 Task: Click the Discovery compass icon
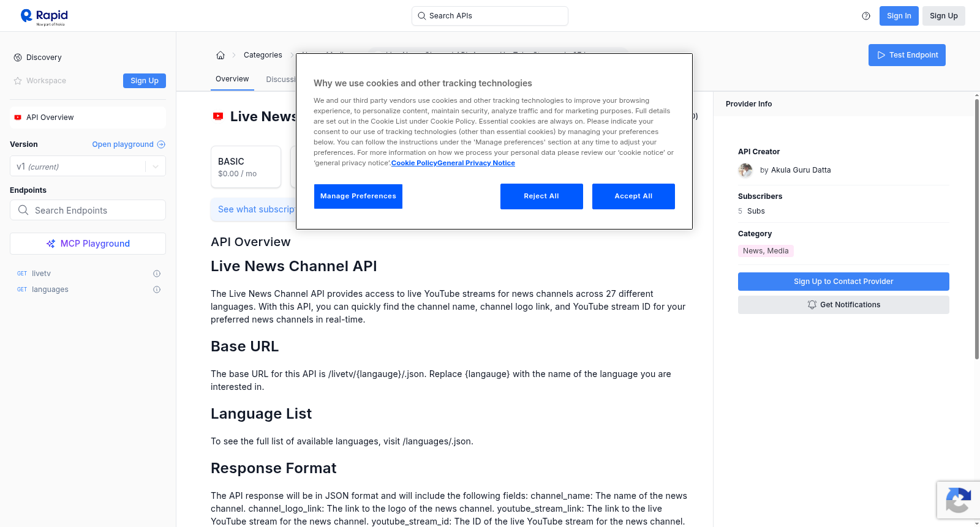click(x=18, y=58)
